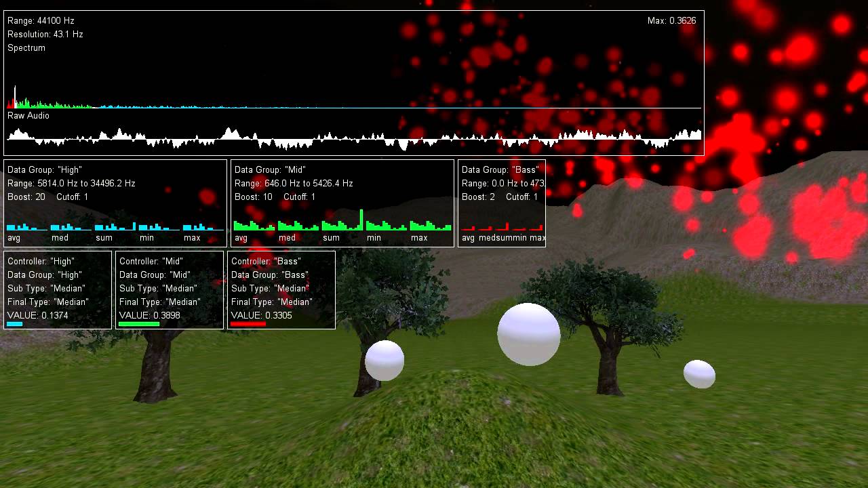Click the "sum" label in High group
The image size is (868, 488).
point(104,238)
